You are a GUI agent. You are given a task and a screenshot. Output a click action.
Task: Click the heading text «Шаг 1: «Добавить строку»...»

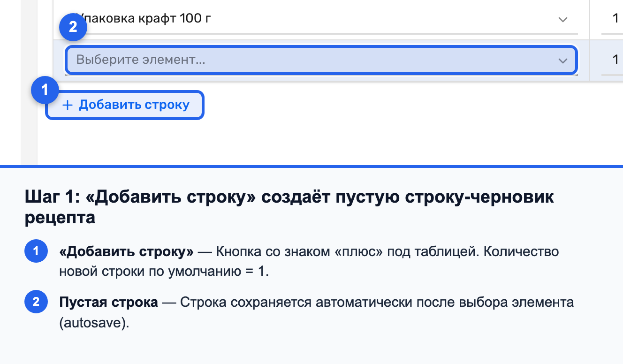[x=289, y=207]
